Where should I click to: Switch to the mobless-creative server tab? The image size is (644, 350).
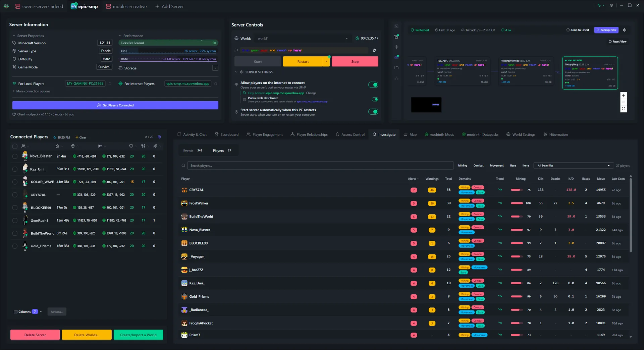(x=126, y=6)
